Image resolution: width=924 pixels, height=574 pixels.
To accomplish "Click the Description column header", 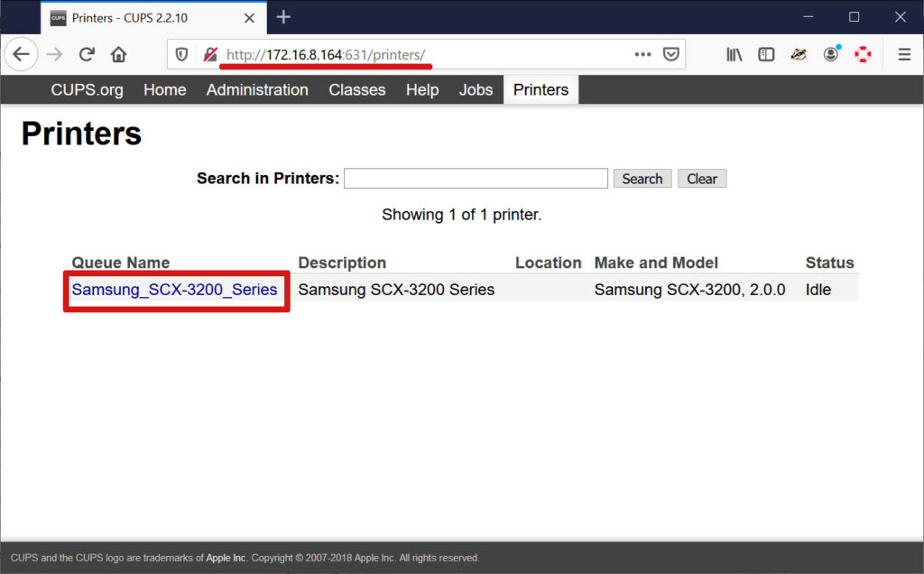I will click(342, 263).
